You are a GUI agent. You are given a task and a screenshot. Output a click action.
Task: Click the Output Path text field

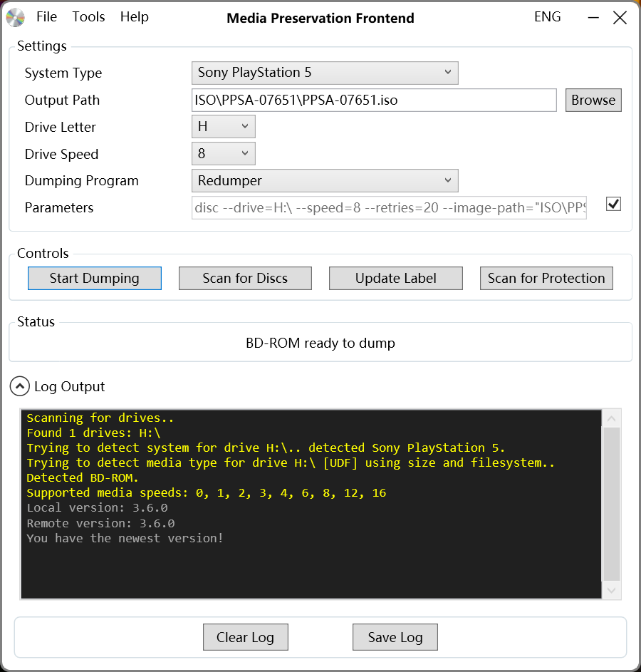(374, 100)
